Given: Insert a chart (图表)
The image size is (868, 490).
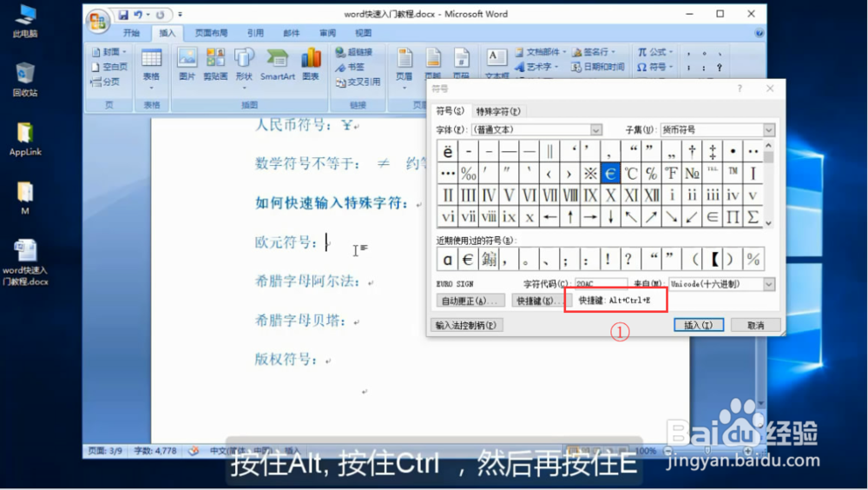Looking at the screenshot, I should [311, 64].
